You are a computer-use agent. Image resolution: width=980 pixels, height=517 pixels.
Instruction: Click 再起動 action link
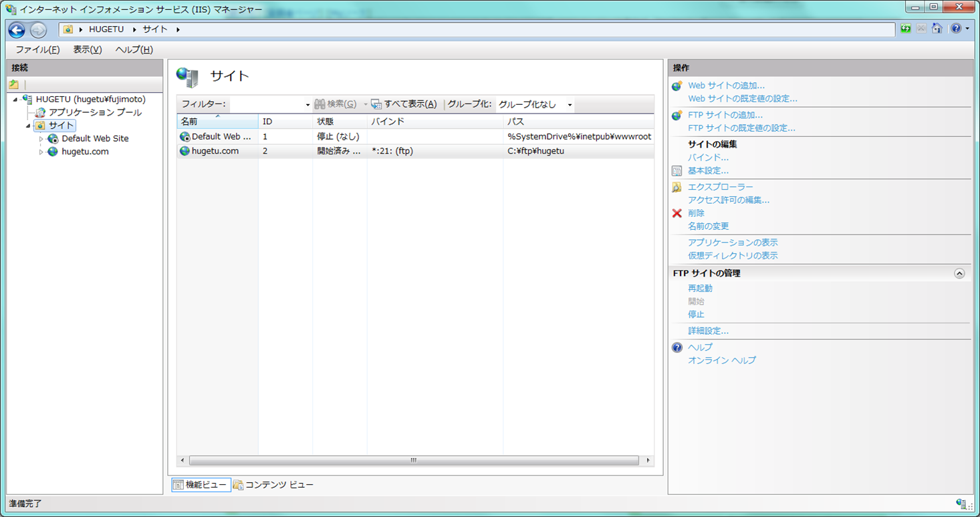(x=700, y=289)
